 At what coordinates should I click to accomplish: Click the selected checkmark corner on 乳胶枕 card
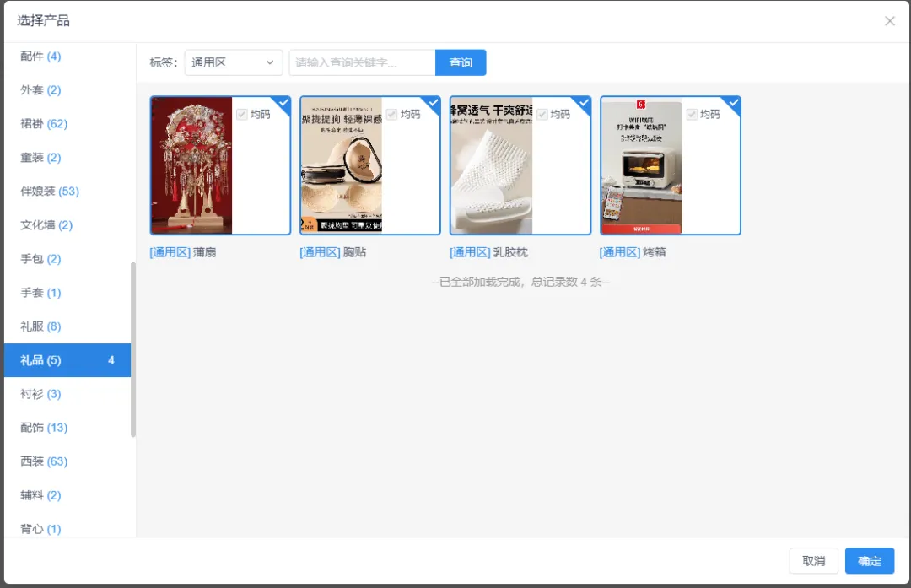click(x=585, y=102)
